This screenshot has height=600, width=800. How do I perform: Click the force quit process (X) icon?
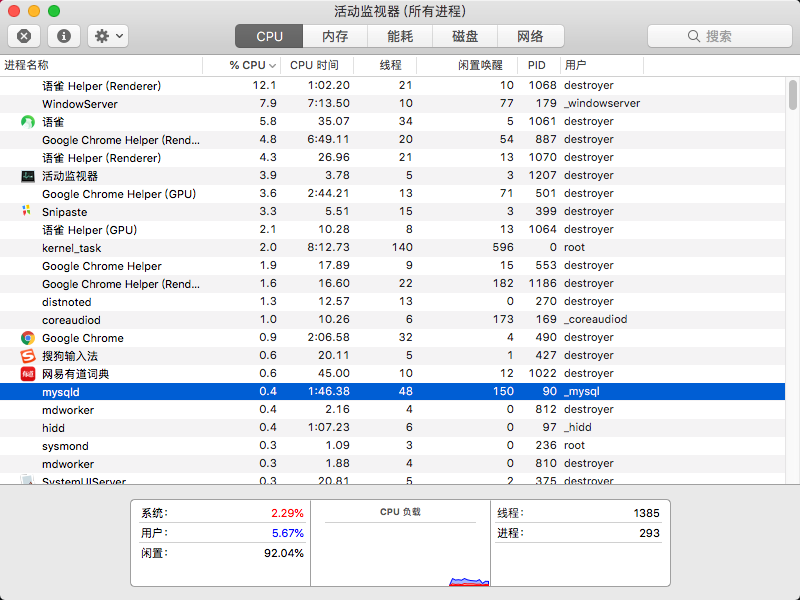[x=24, y=36]
